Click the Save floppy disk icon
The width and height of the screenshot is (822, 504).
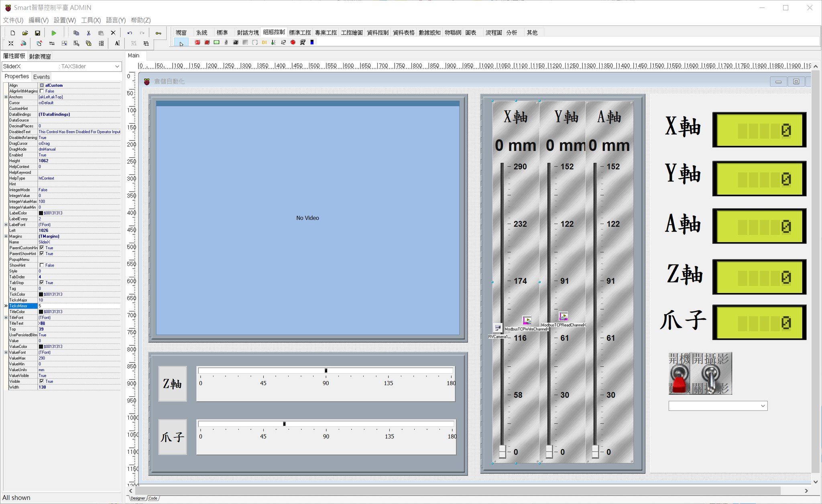pos(37,33)
